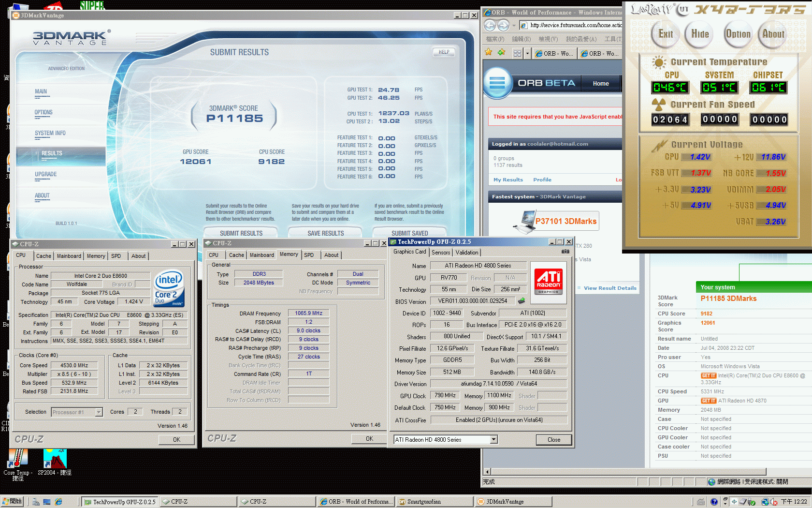The height and width of the screenshot is (508, 812).
Task: Open the View Result Details link
Action: point(610,288)
